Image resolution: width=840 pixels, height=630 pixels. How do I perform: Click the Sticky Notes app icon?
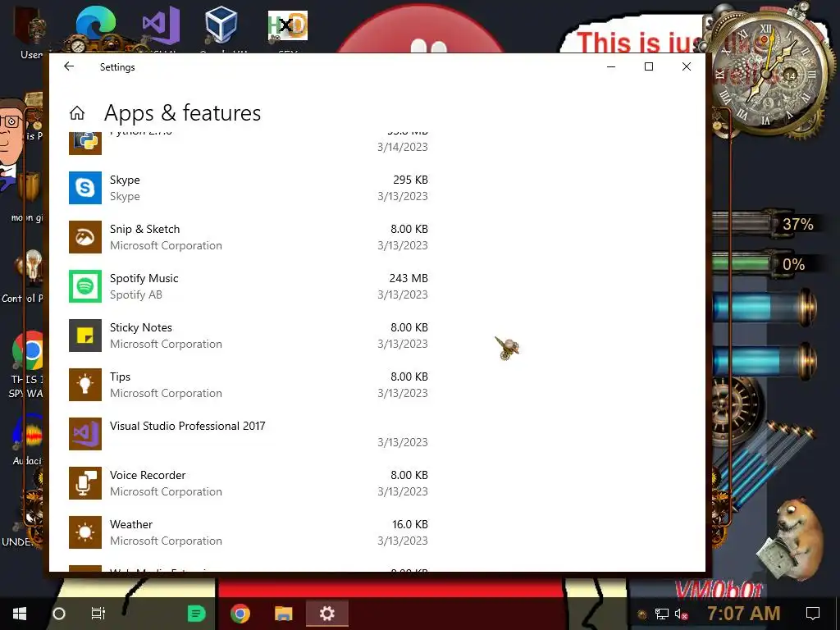(85, 336)
